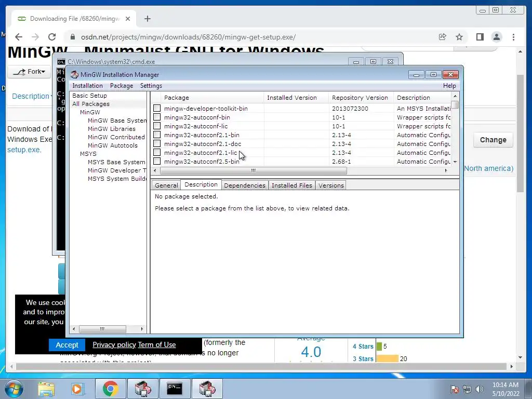
Task: Select All Packages in the tree
Action: (91, 104)
